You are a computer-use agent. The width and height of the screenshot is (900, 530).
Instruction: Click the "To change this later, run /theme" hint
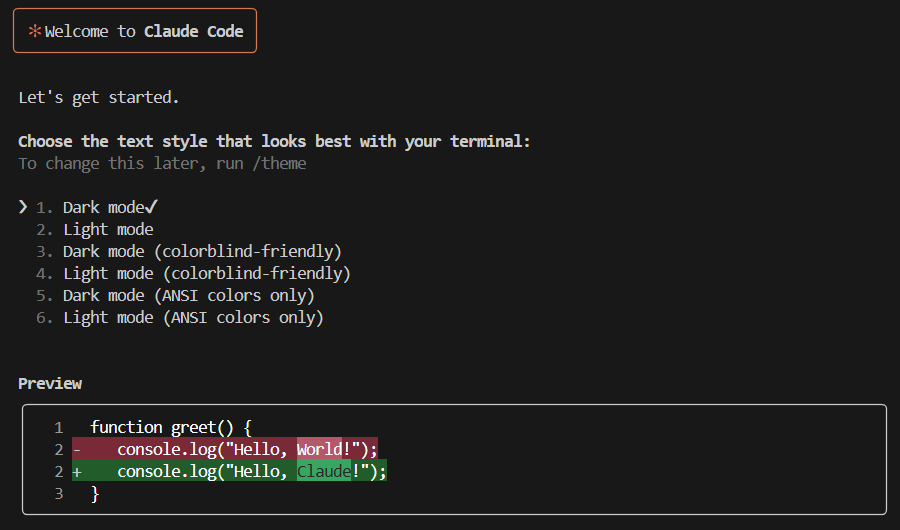(x=162, y=164)
